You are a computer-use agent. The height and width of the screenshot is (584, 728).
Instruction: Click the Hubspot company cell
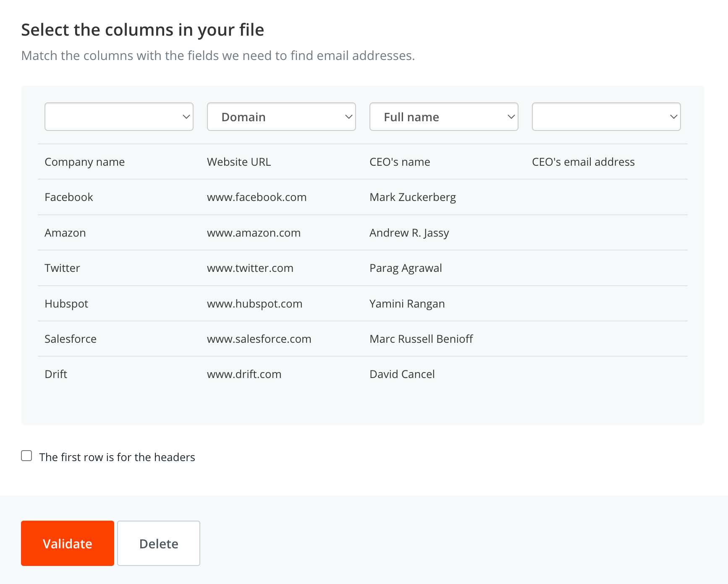pyautogui.click(x=66, y=304)
